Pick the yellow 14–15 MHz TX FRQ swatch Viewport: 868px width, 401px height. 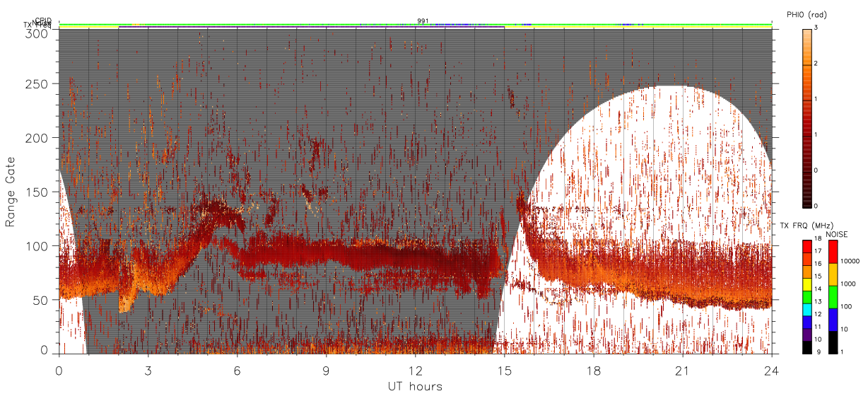[807, 284]
